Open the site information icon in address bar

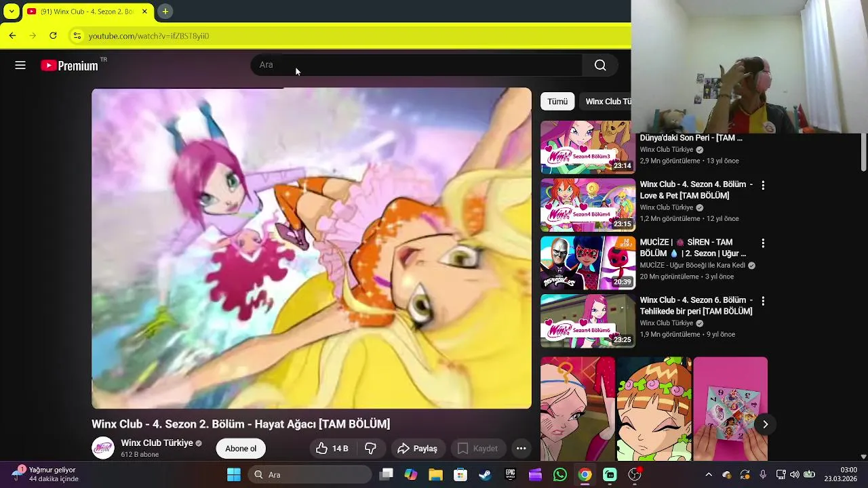point(77,36)
